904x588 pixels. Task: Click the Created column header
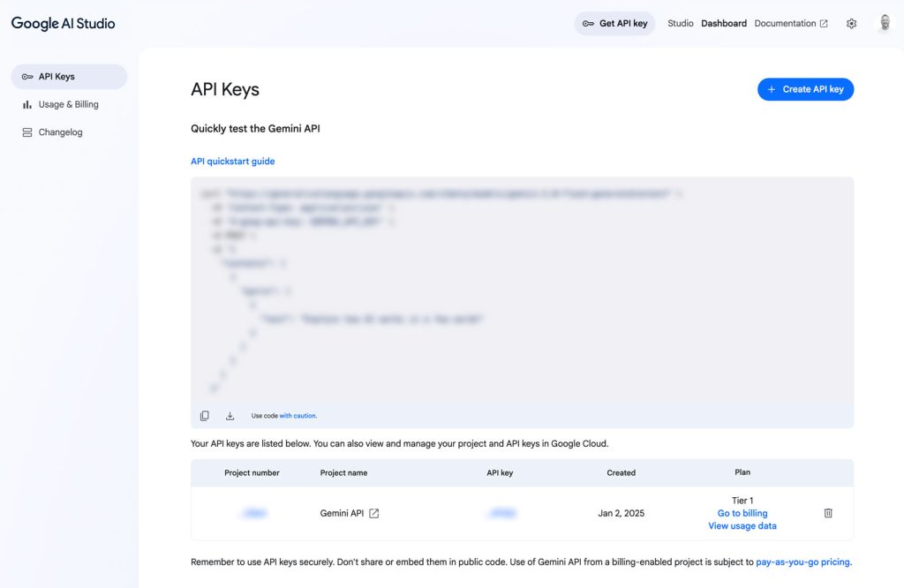[621, 472]
